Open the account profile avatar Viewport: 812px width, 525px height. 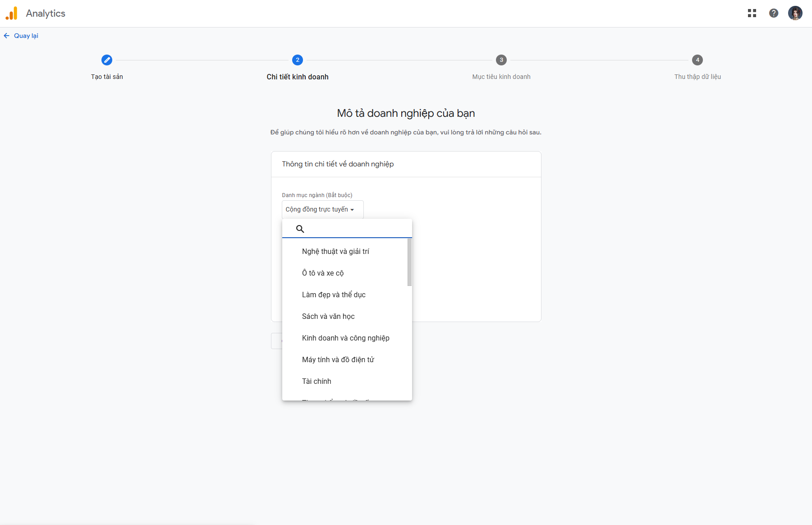[795, 14]
